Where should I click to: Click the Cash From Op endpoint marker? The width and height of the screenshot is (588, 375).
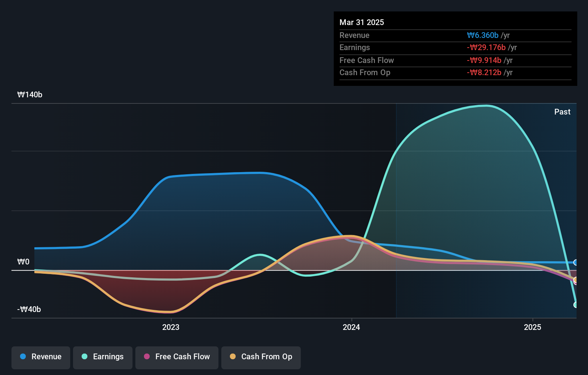(576, 280)
